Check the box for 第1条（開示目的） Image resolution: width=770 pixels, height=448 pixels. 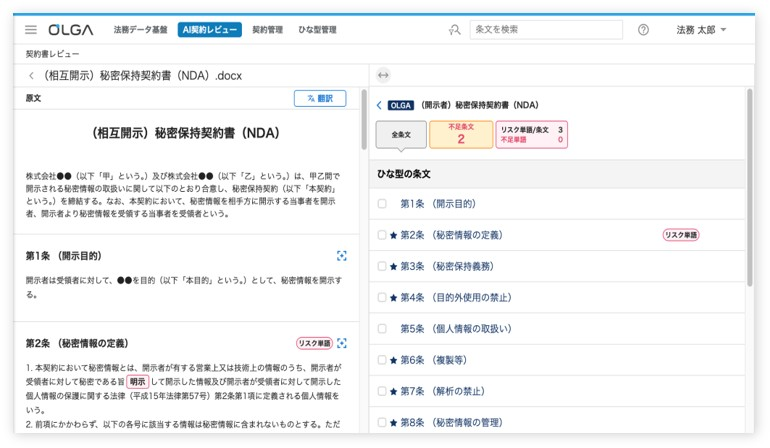pos(382,204)
